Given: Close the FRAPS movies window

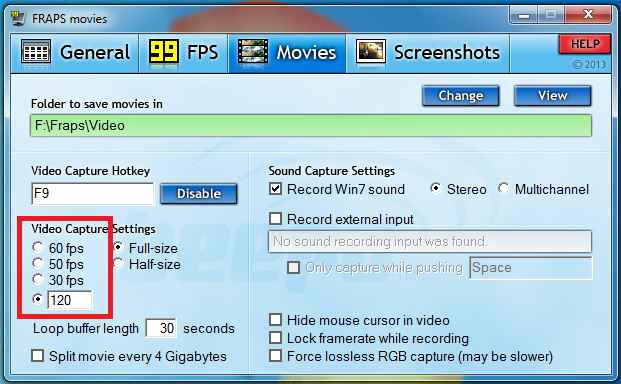Looking at the screenshot, I should [x=589, y=15].
